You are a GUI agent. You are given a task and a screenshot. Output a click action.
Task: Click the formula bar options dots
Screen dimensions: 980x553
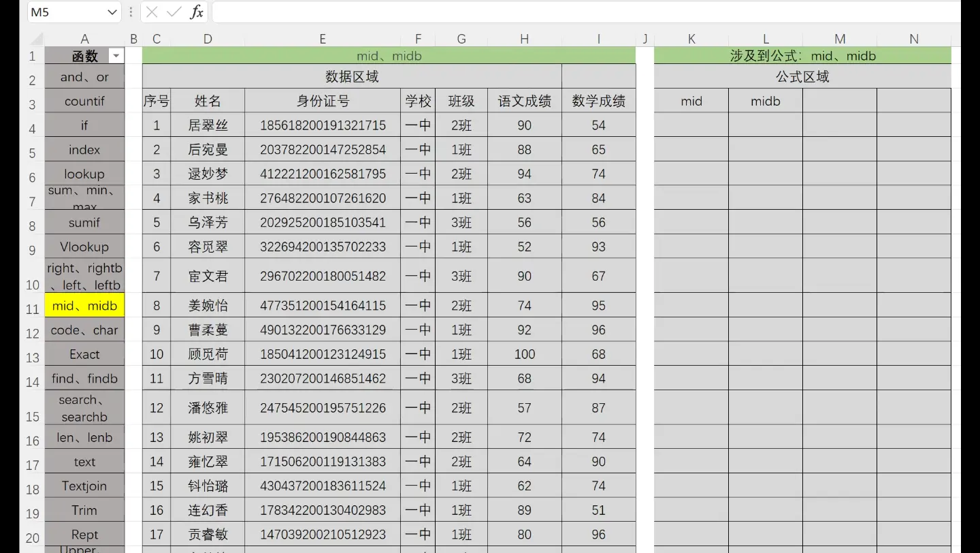coord(131,12)
